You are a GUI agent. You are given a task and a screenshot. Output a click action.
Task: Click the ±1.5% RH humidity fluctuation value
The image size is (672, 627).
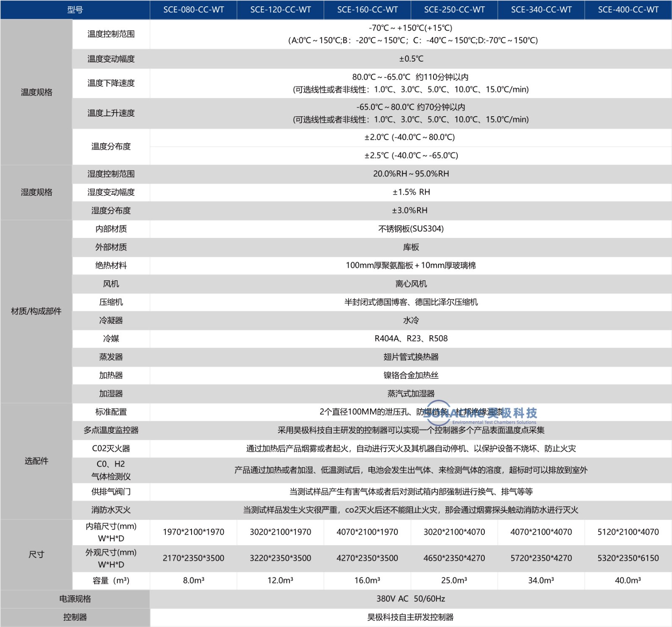tap(411, 192)
